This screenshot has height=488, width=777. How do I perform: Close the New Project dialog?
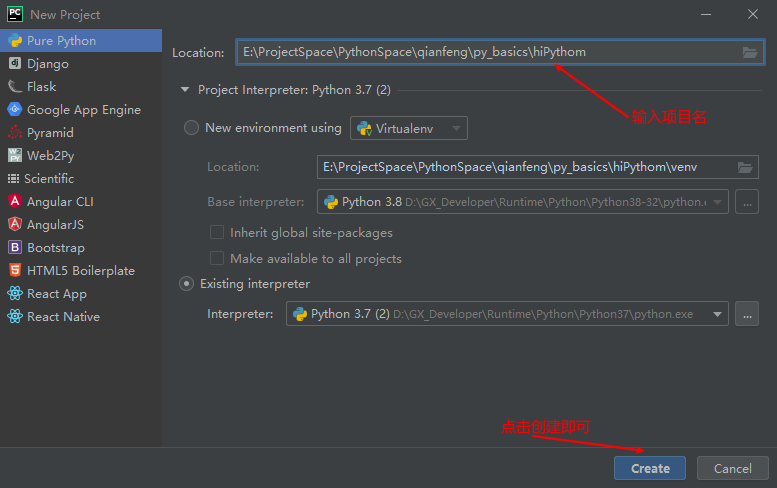(753, 14)
